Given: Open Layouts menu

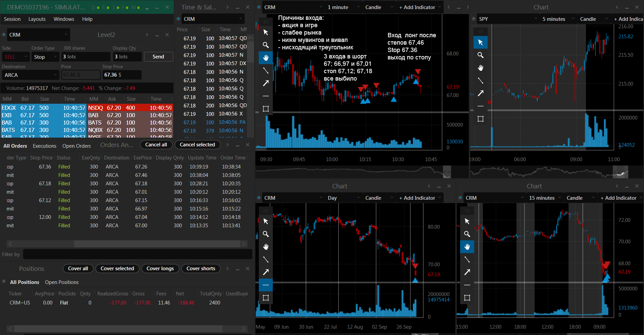Looking at the screenshot, I should pos(37,19).
